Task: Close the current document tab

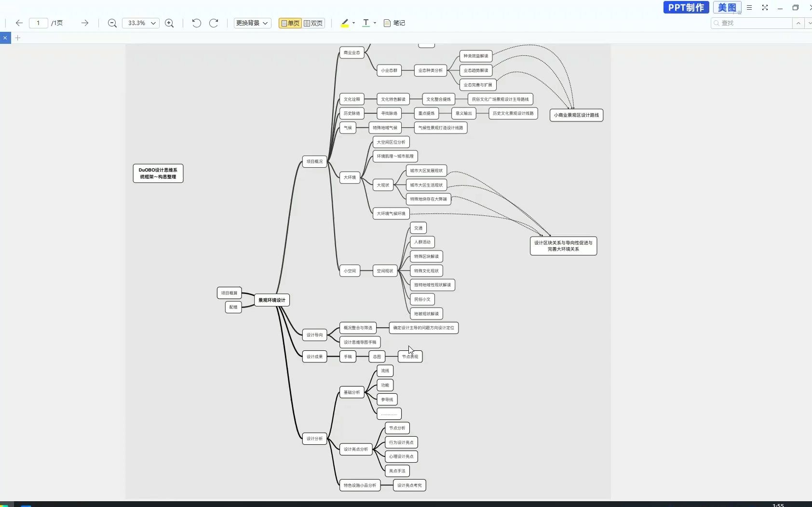Action: coord(5,38)
